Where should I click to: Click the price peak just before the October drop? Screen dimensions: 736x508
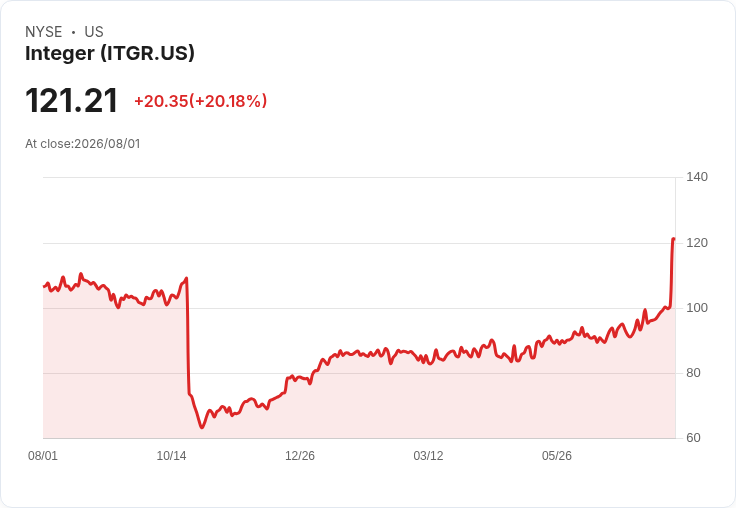186,278
